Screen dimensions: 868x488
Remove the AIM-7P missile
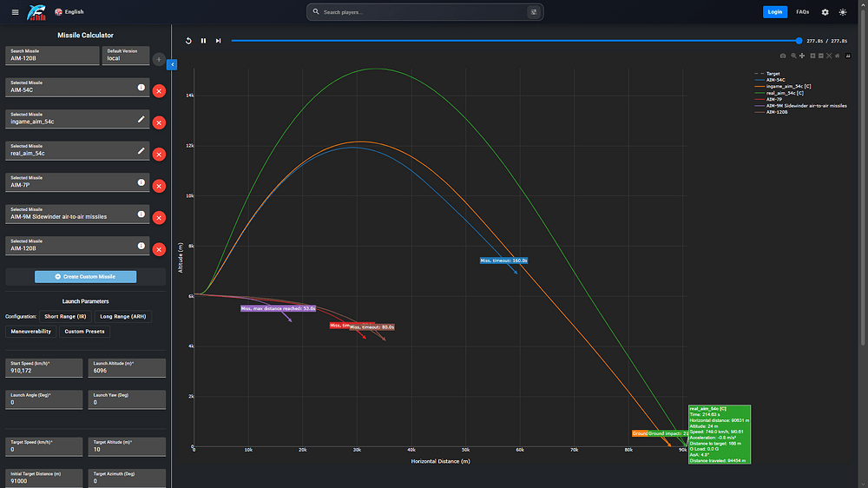pyautogui.click(x=159, y=186)
